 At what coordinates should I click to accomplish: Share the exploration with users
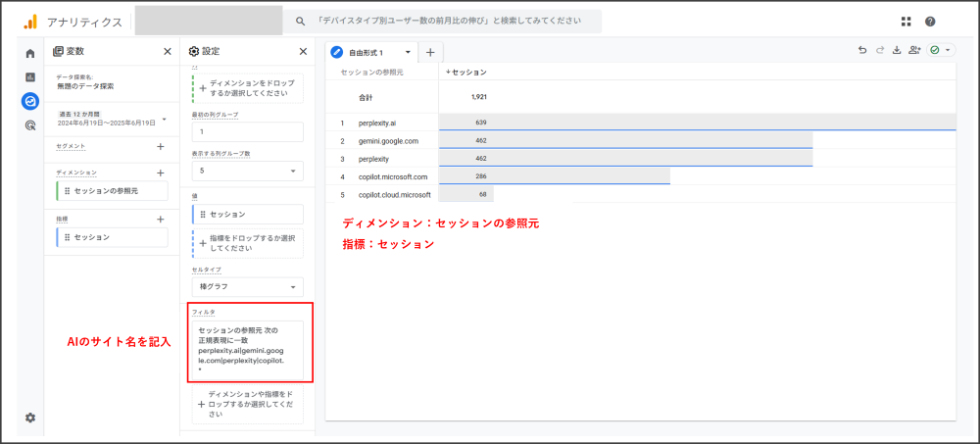pyautogui.click(x=915, y=51)
